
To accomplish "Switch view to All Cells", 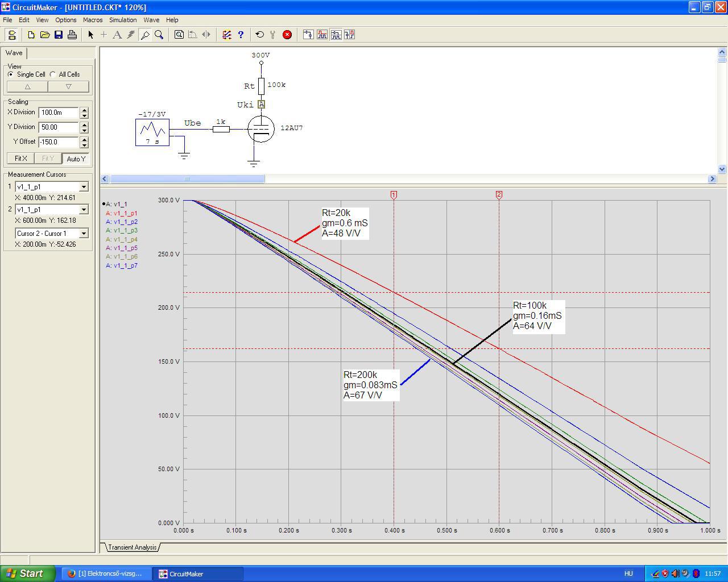I will coord(53,74).
